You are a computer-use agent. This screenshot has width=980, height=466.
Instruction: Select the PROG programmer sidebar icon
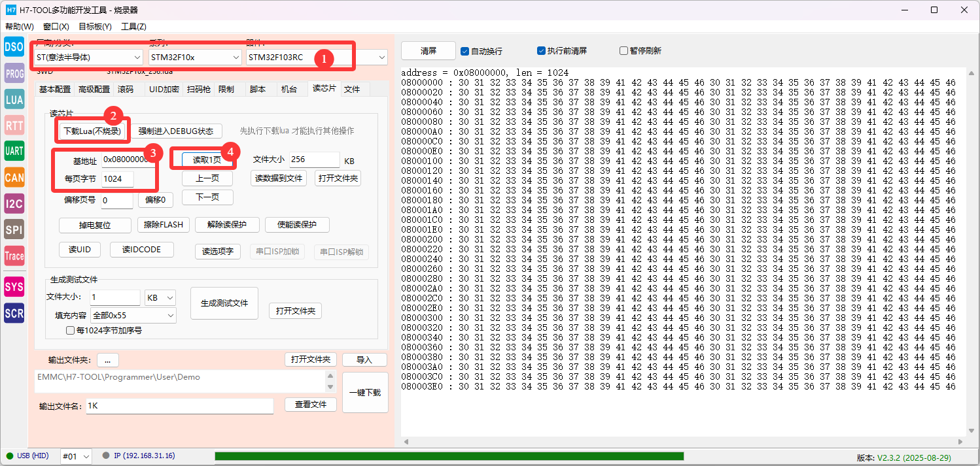[14, 73]
